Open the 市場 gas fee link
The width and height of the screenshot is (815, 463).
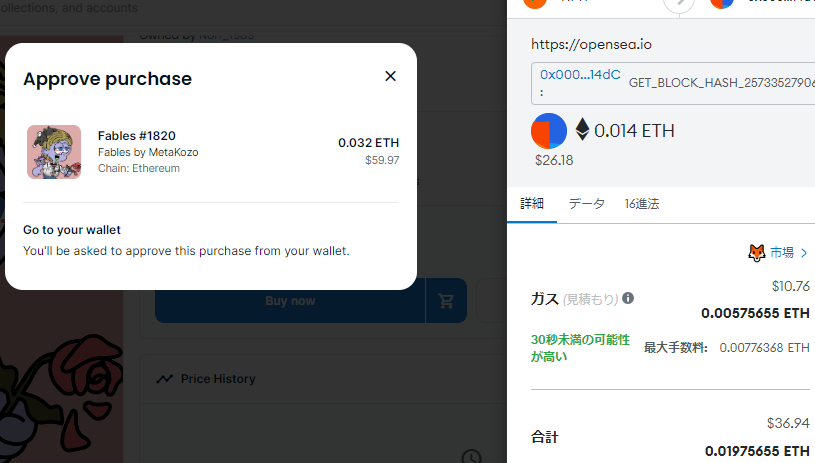[782, 253]
